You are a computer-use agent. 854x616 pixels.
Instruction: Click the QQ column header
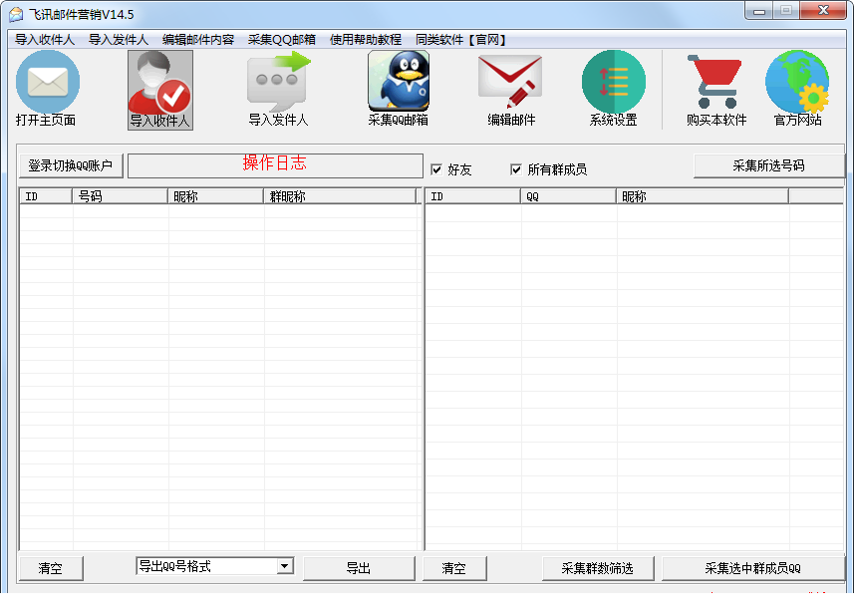pyautogui.click(x=568, y=196)
